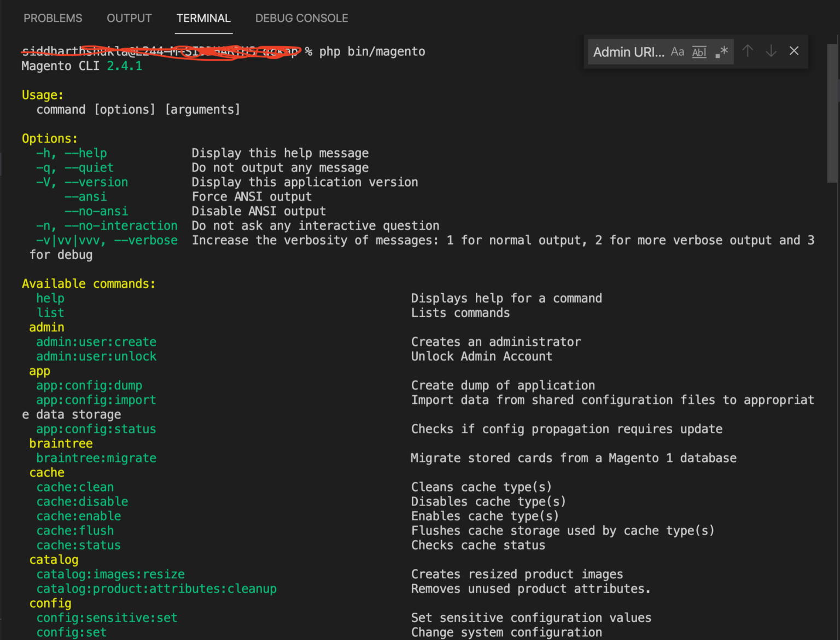Click the 'admin:user:unlock' command

[96, 357]
